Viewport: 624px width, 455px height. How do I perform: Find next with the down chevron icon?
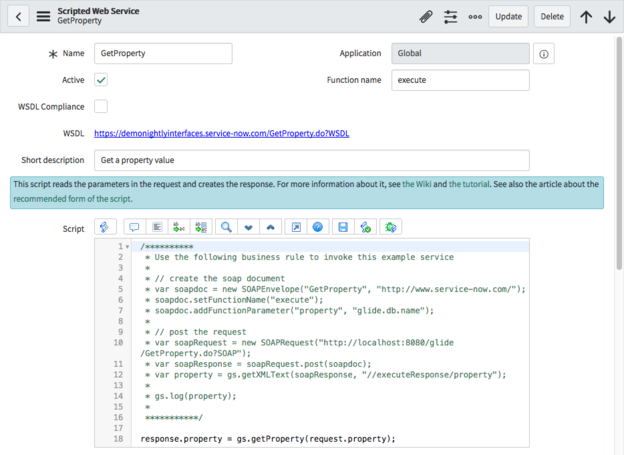click(x=248, y=227)
